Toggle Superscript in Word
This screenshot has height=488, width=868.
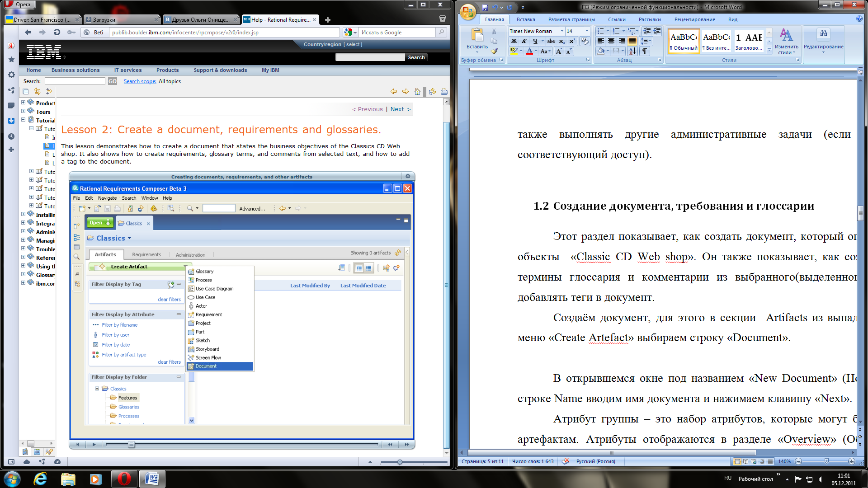(x=572, y=41)
